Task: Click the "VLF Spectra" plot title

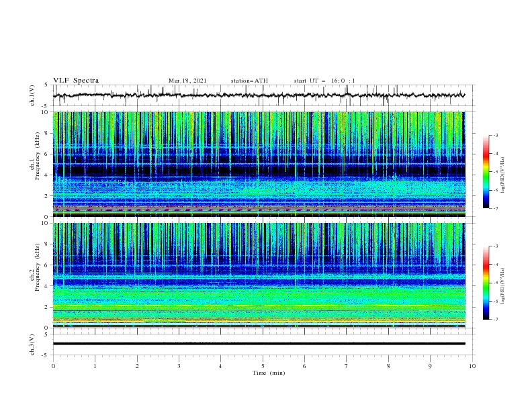Action: pos(76,81)
